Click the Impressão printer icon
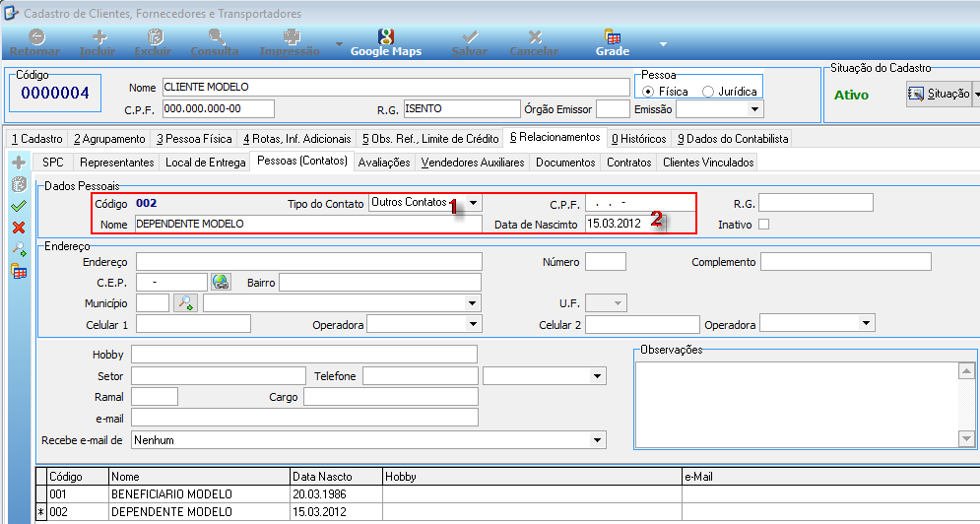The image size is (980, 524). [290, 37]
